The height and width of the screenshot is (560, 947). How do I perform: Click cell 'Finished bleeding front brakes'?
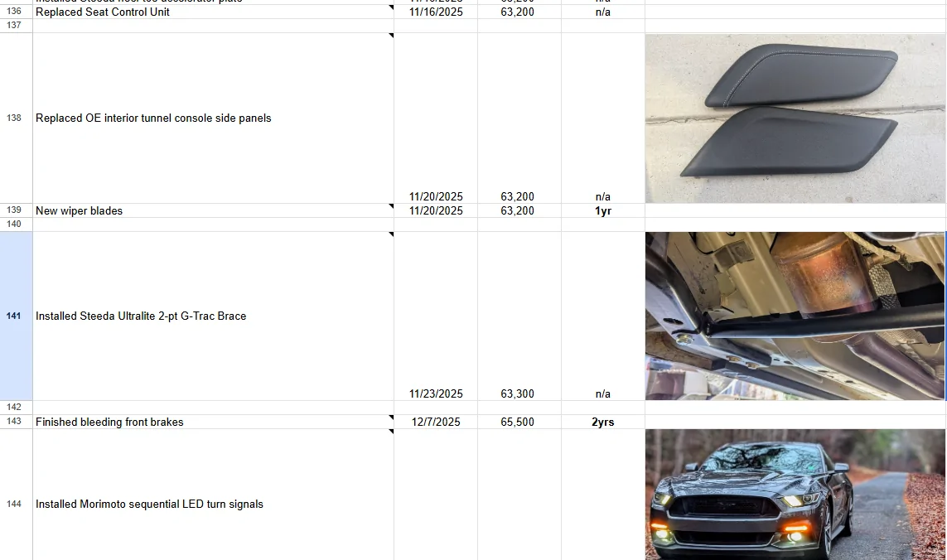[213, 422]
